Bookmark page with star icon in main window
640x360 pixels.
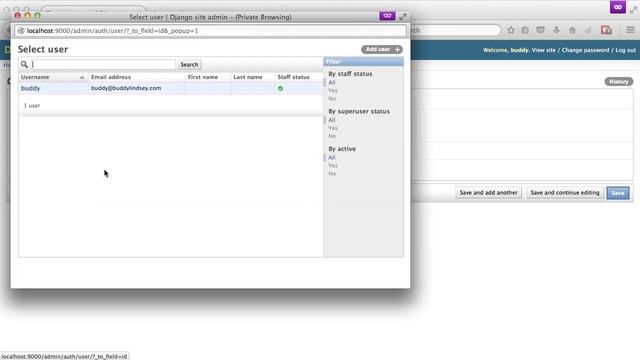[x=511, y=30]
